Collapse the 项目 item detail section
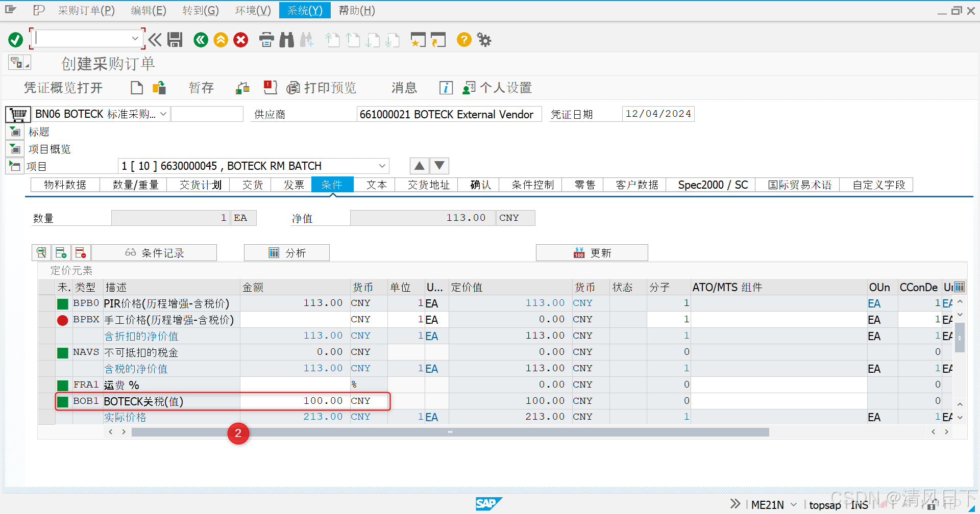Image resolution: width=980 pixels, height=514 pixels. [15, 166]
